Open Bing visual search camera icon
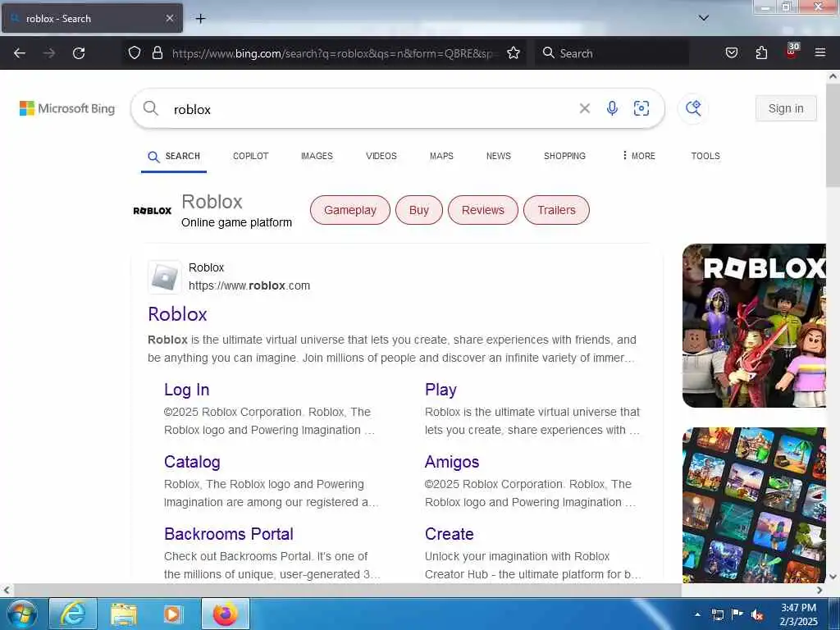840x630 pixels. (x=641, y=108)
